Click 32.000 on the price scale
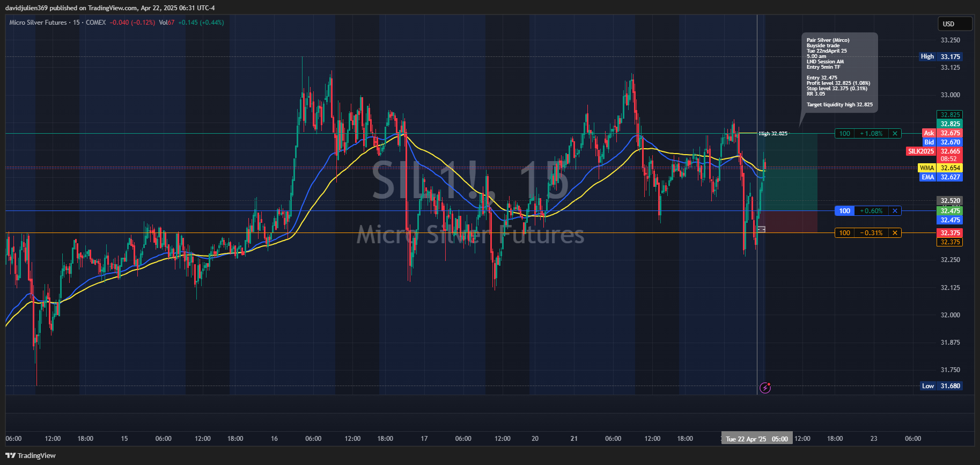Image resolution: width=980 pixels, height=465 pixels. click(x=950, y=315)
